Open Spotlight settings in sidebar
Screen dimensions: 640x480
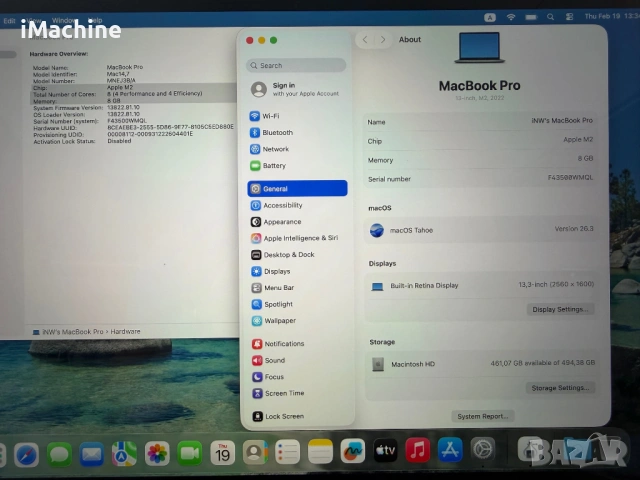point(297,304)
